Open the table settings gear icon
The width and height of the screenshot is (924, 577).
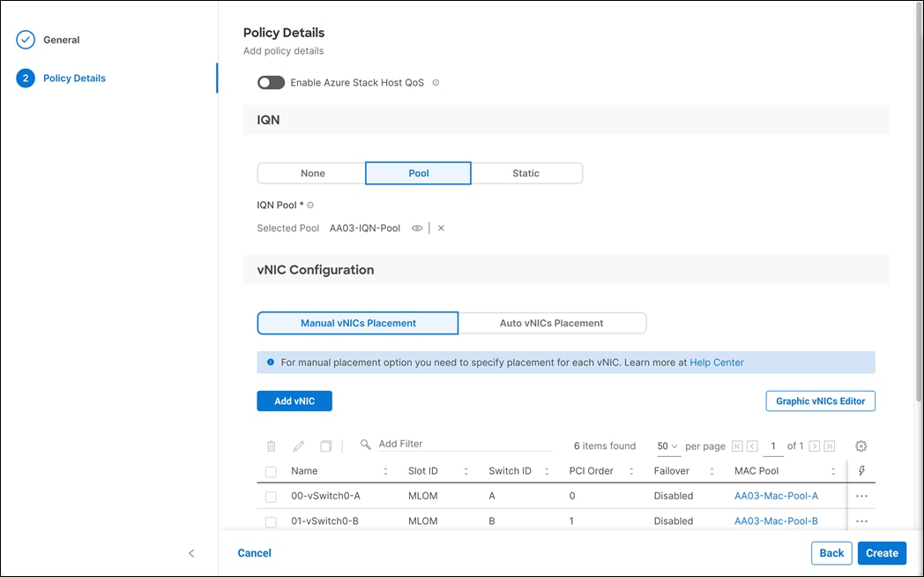coord(861,446)
